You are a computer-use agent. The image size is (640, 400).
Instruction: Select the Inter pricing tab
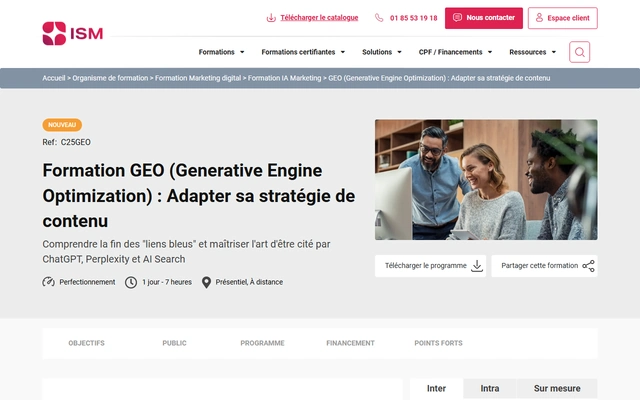436,389
